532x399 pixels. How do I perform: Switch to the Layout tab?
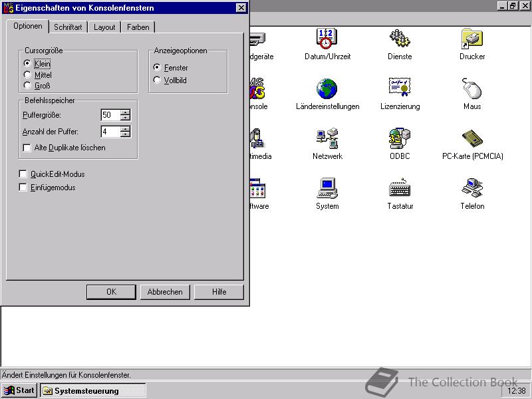(104, 27)
